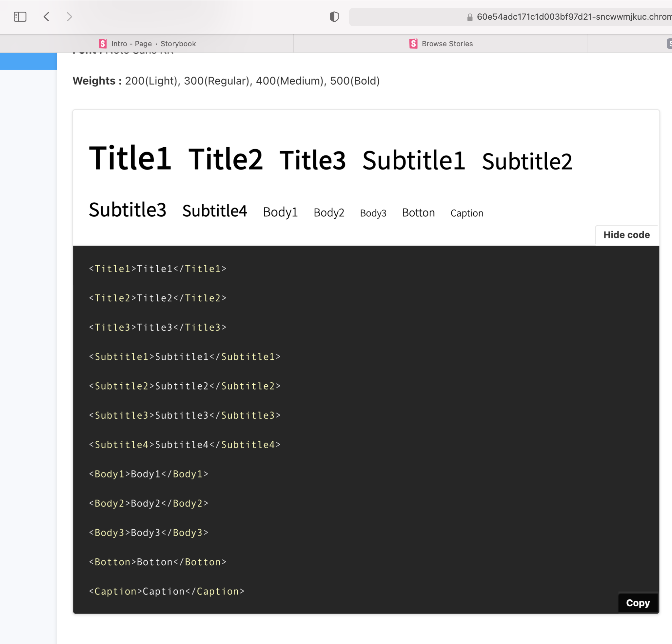Select the Intro - Page Storybook tab
The height and width of the screenshot is (644, 672).
(x=154, y=44)
